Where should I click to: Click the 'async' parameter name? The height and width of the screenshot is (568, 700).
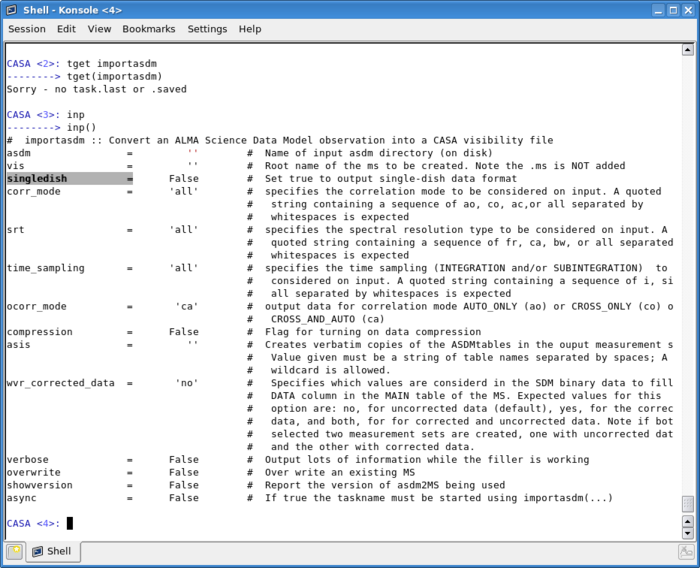[21, 498]
